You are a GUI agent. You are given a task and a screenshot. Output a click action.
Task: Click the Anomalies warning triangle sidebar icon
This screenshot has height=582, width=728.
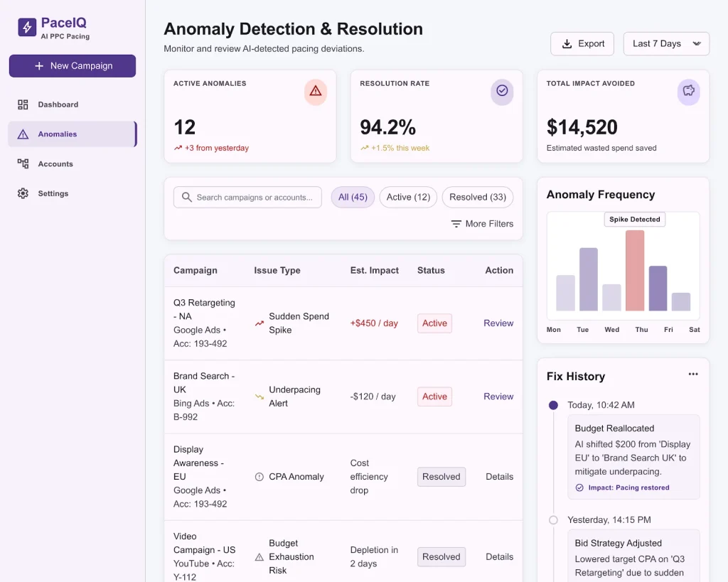(x=23, y=134)
